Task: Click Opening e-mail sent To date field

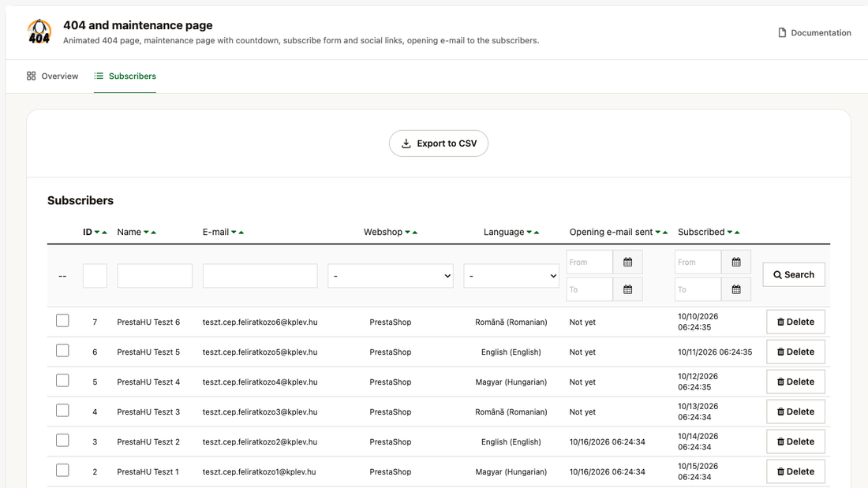Action: click(589, 289)
